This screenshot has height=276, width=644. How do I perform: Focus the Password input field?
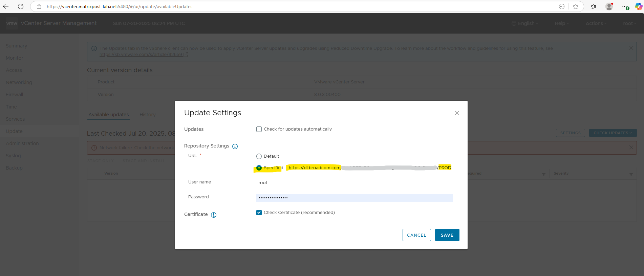point(354,198)
